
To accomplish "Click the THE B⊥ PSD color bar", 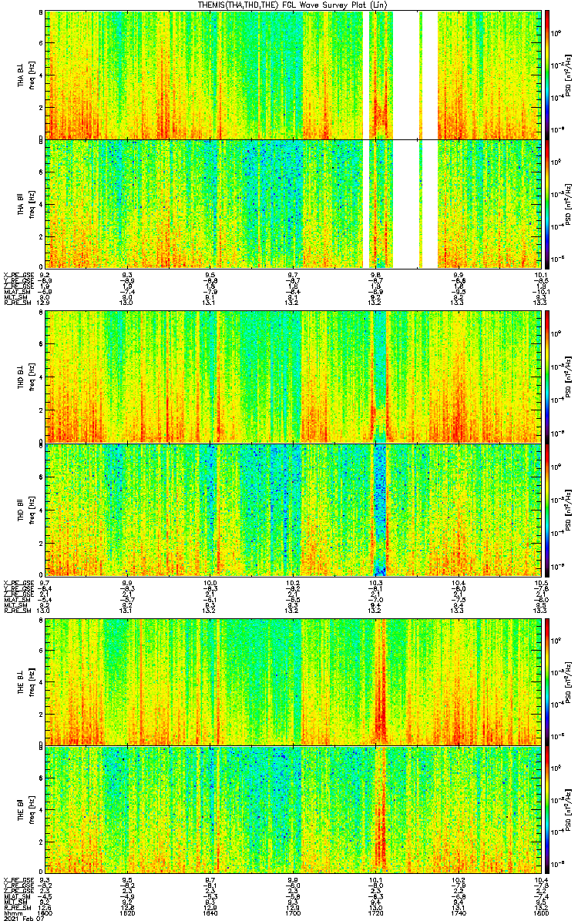I will [x=547, y=681].
